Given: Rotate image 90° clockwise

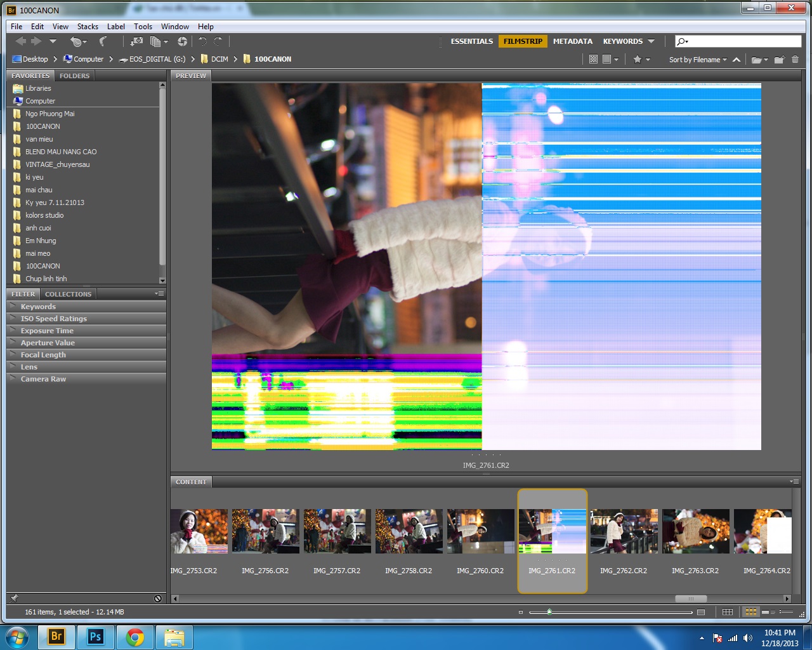Looking at the screenshot, I should 218,41.
